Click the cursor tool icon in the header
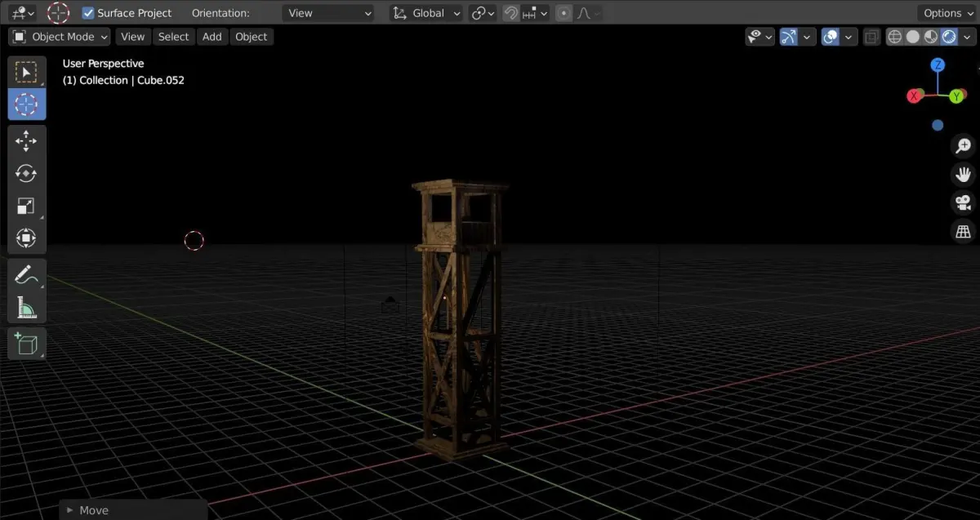Viewport: 980px width, 520px height. click(x=58, y=13)
